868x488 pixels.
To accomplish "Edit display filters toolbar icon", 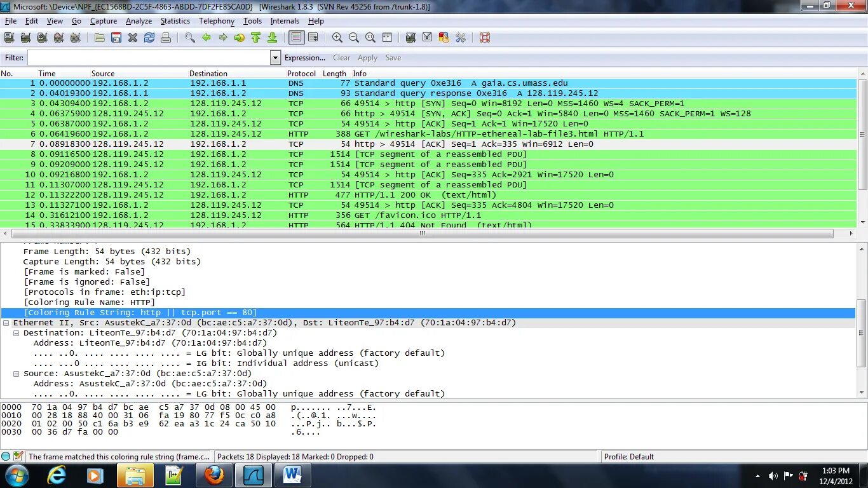I will 428,38.
